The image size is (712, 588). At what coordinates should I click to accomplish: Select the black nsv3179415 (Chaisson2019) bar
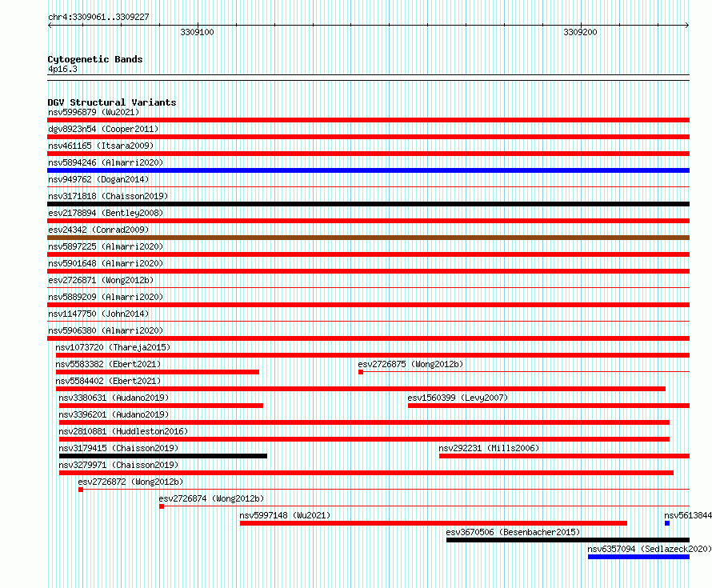(x=163, y=456)
